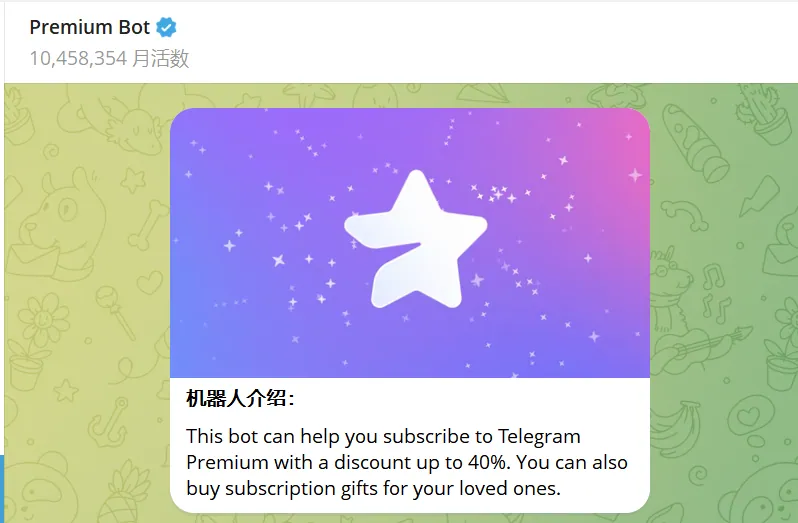Open the purple gradient Premium banner image
798x523 pixels.
pyautogui.click(x=410, y=243)
